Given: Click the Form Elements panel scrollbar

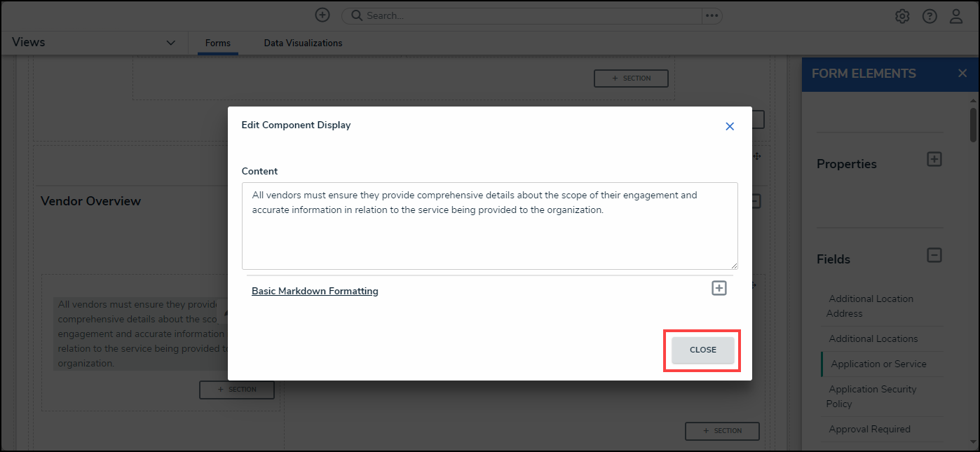Looking at the screenshot, I should click(x=973, y=125).
